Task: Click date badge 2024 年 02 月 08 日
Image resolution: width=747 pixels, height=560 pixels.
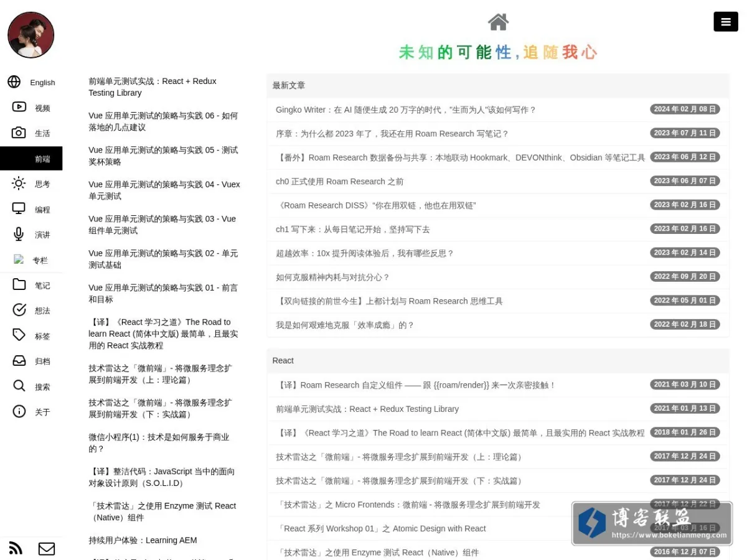Action: [685, 109]
